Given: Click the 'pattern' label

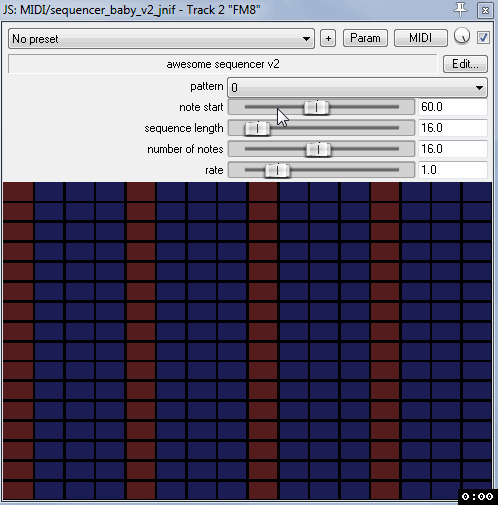Looking at the screenshot, I should pyautogui.click(x=207, y=86).
